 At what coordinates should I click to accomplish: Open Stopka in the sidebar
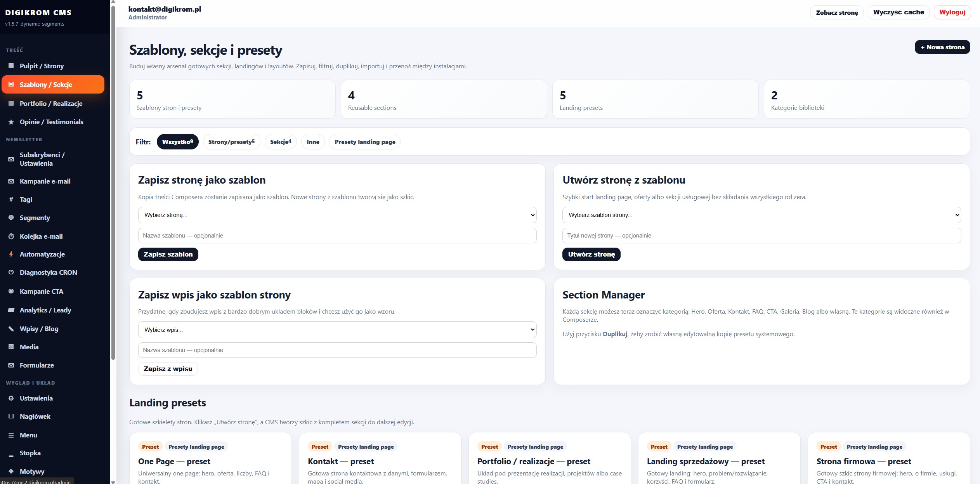[53, 453]
